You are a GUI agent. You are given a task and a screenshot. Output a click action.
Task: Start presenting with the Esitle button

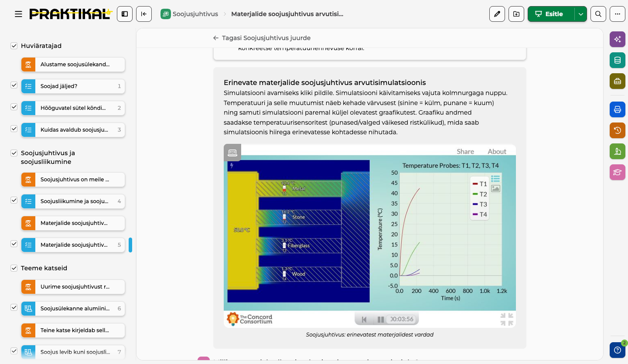551,14
